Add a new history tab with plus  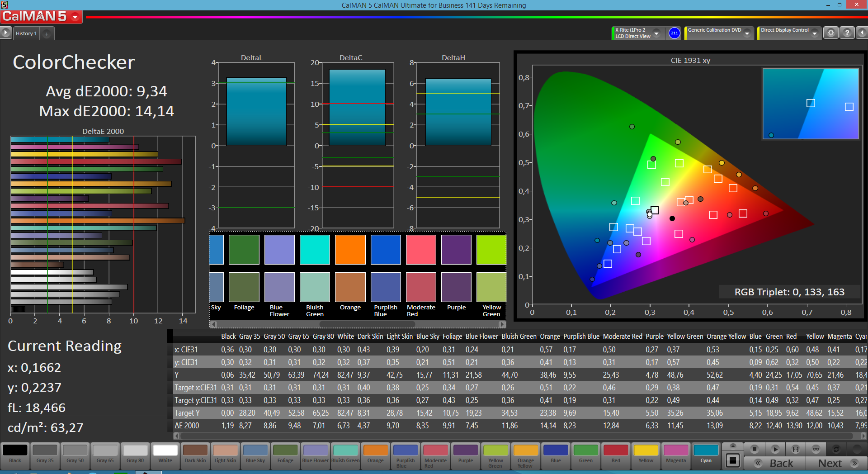pos(47,33)
